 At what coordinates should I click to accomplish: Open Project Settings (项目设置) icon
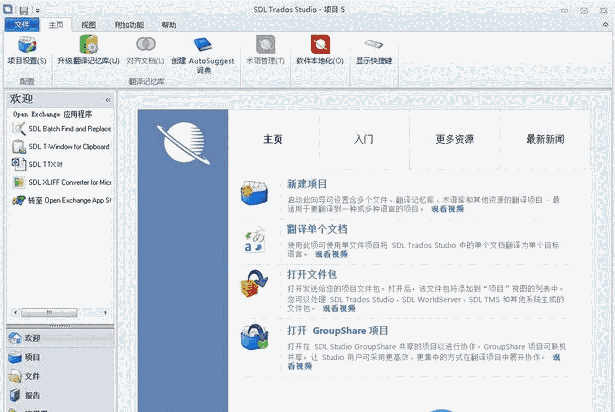click(27, 45)
